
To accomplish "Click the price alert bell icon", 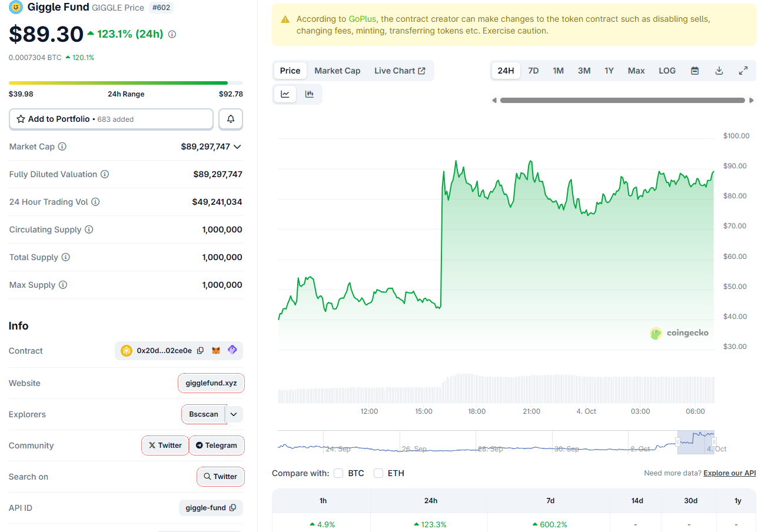I will click(x=231, y=119).
